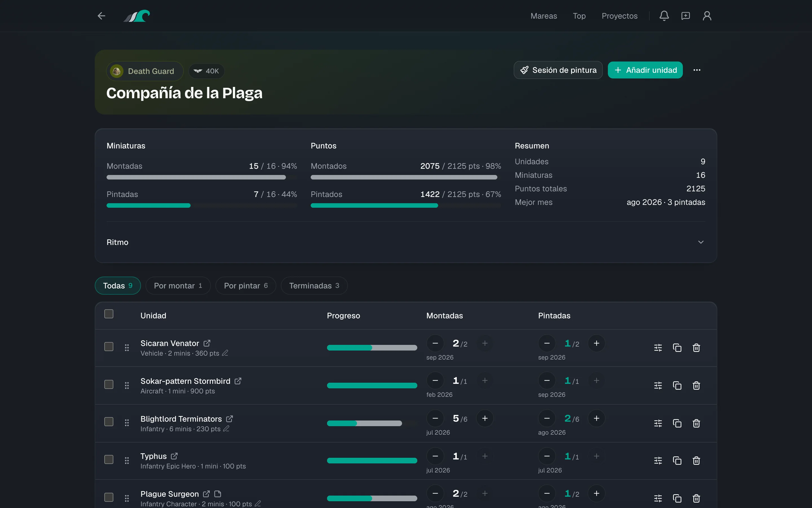This screenshot has width=812, height=508.
Task: Click the 40K game system chip
Action: (x=206, y=71)
